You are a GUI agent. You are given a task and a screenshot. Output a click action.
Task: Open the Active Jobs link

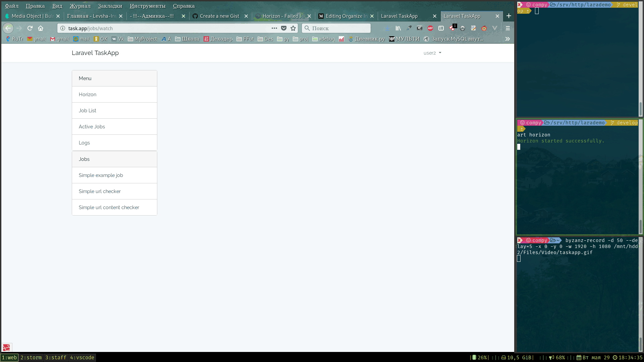tap(92, 127)
